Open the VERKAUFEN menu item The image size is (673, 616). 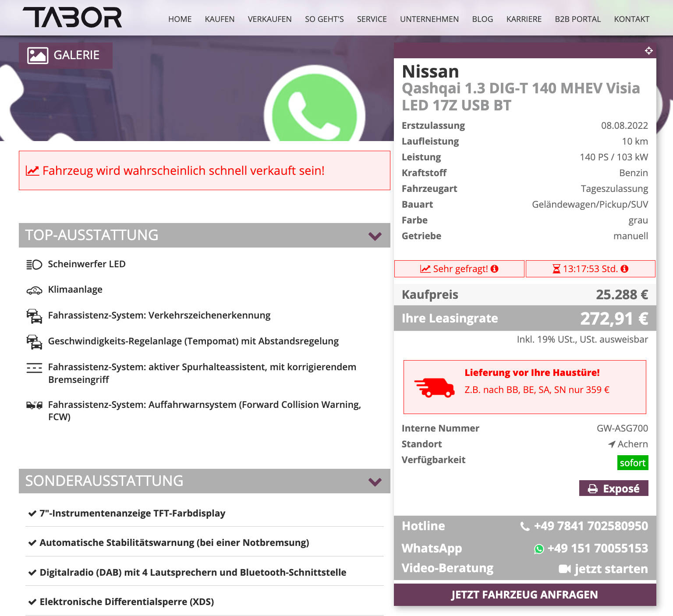click(270, 19)
